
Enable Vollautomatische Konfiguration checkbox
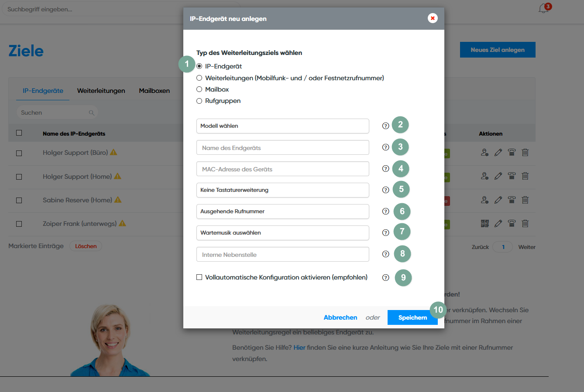point(199,277)
